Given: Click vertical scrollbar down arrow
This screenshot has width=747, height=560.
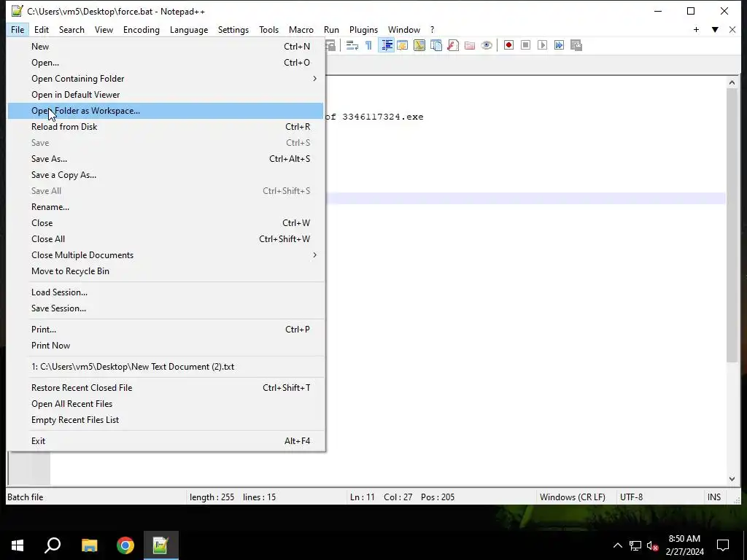Looking at the screenshot, I should click(732, 479).
